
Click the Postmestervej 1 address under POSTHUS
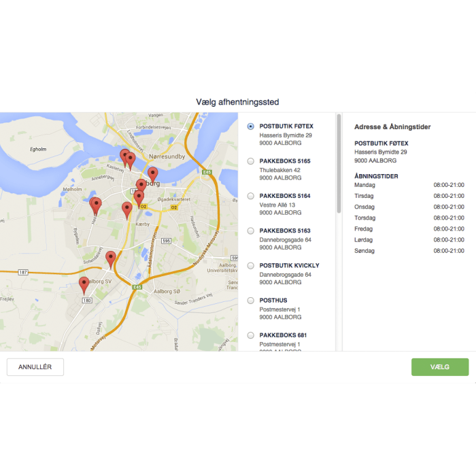[279, 309]
